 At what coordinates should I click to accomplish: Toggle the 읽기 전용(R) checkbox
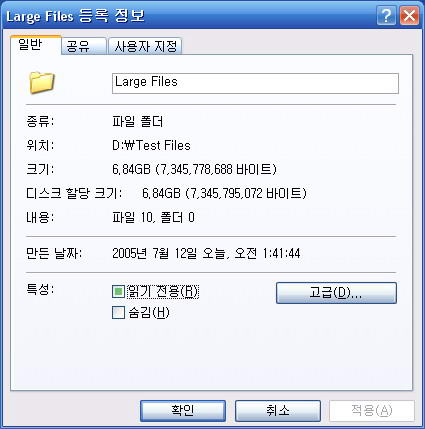click(x=118, y=292)
